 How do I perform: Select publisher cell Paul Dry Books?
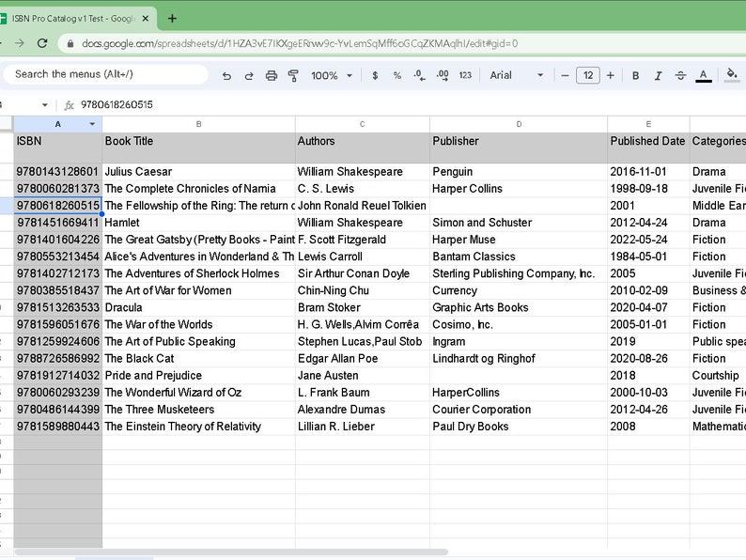[519, 427]
